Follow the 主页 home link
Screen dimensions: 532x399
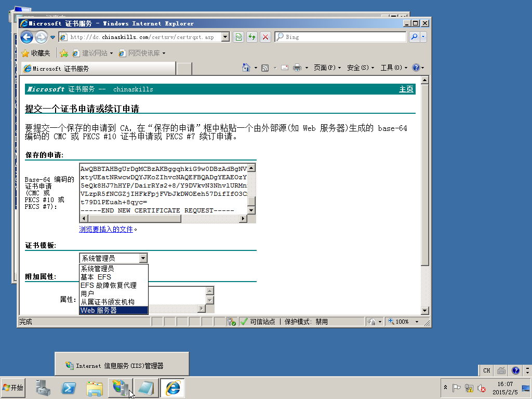406,89
